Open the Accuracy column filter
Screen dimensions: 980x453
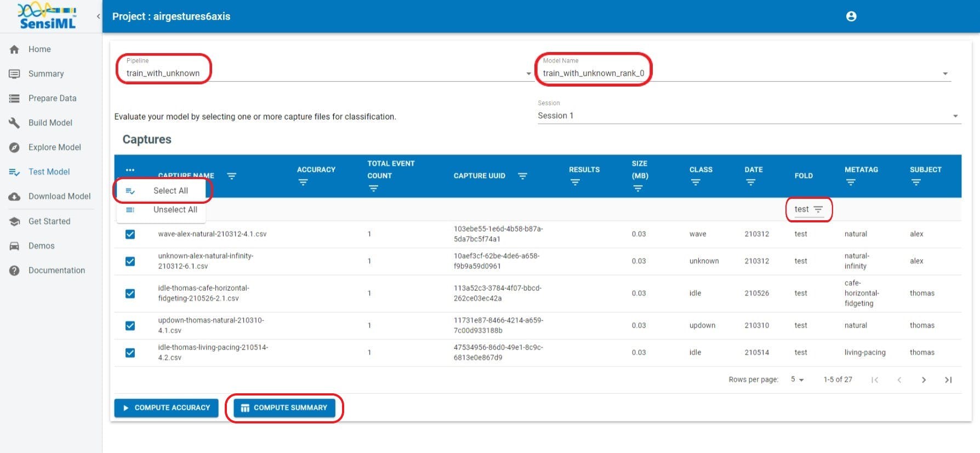tap(303, 182)
